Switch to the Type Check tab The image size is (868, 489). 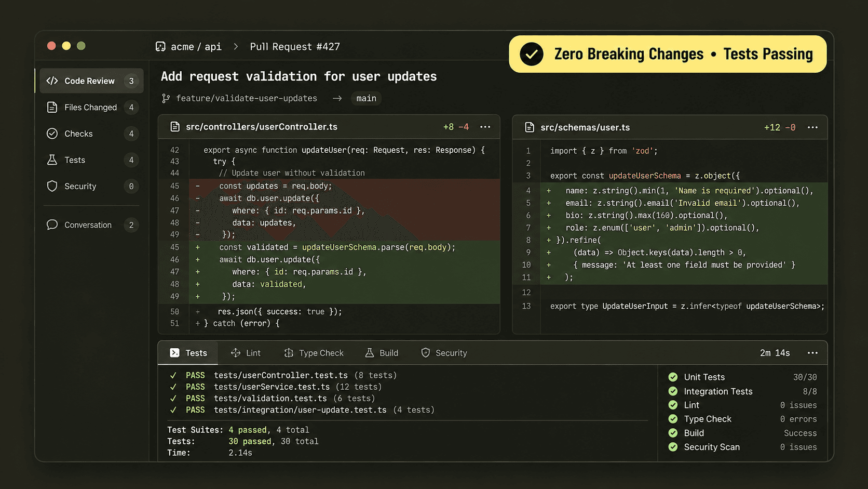314,353
